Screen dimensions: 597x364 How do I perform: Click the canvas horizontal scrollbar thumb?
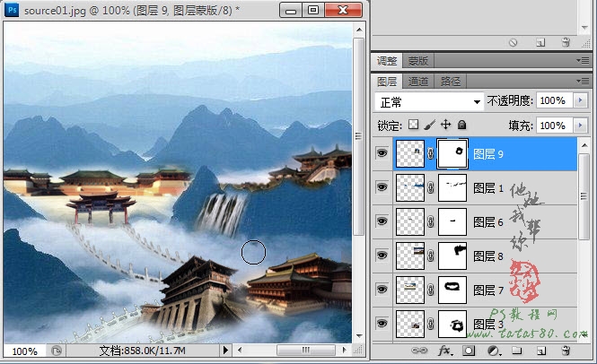(306, 350)
